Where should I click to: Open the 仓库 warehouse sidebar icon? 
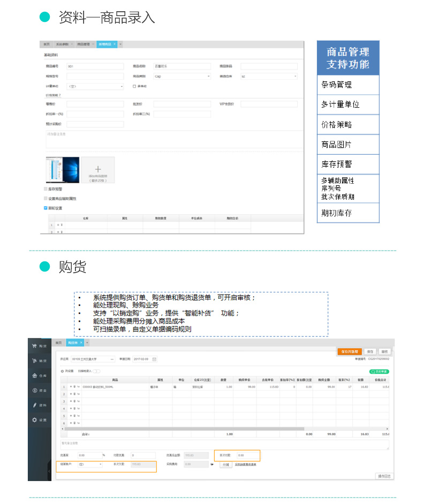39,375
